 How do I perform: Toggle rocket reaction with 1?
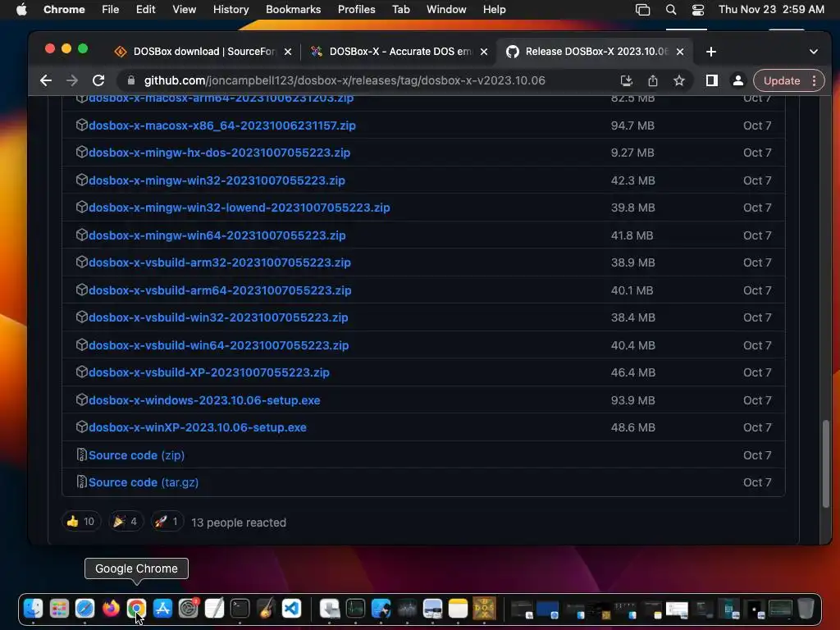tap(167, 521)
